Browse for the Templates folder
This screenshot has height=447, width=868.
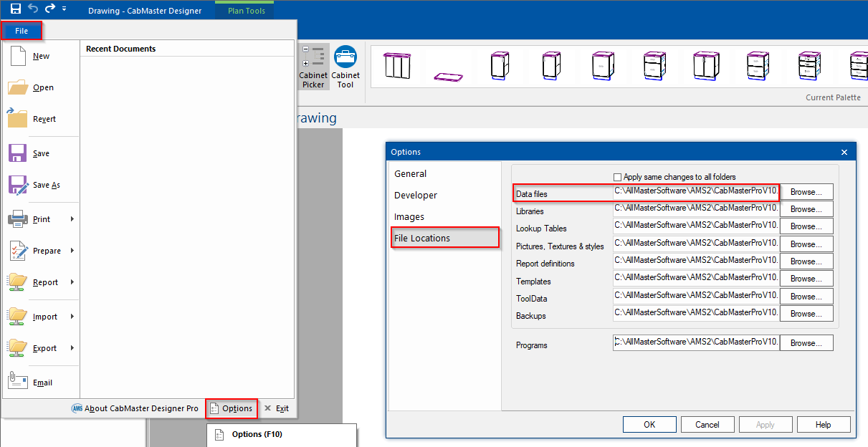806,279
